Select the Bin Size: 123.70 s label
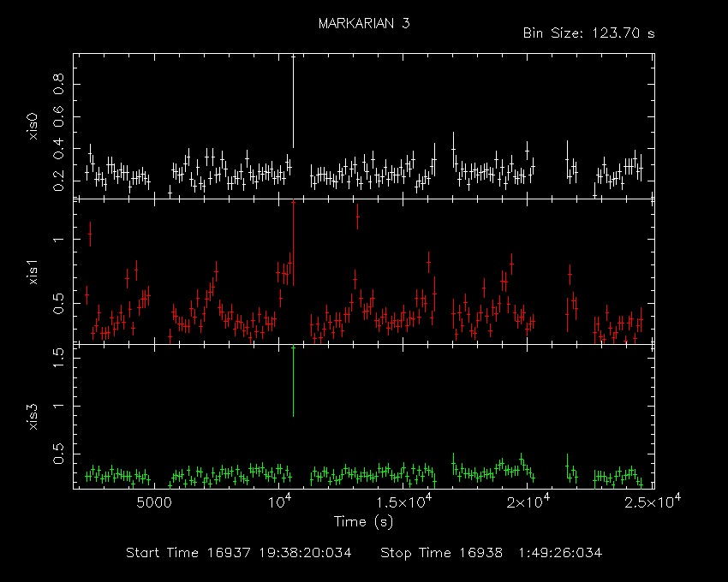 (588, 33)
